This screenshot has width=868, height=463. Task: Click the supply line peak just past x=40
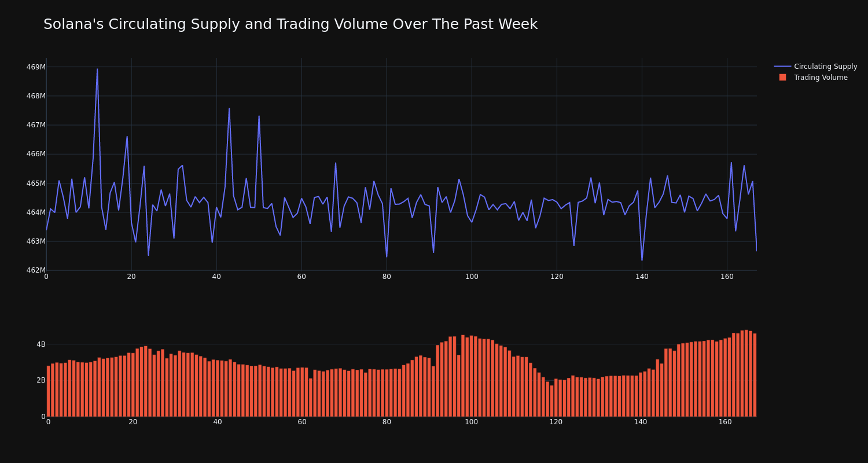(229, 108)
